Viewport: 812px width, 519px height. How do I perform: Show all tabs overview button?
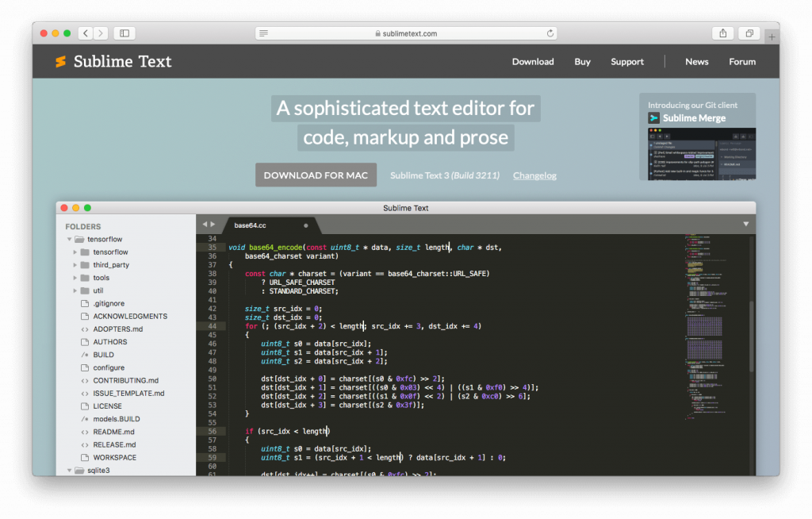749,33
